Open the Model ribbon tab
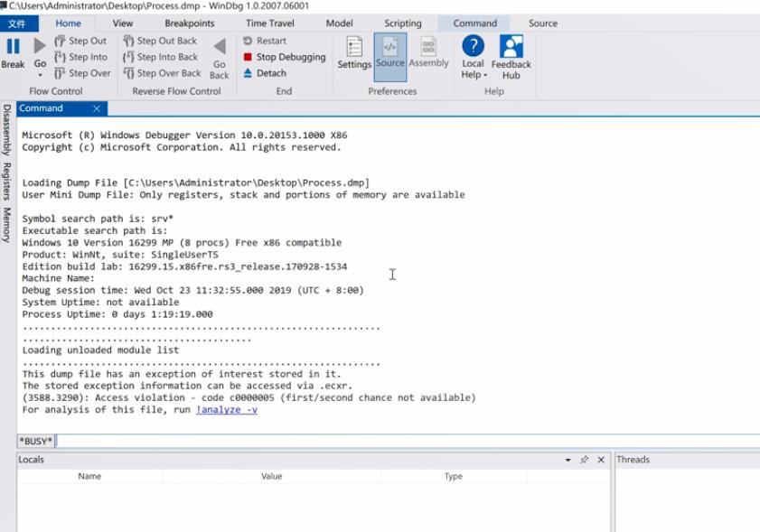 (339, 23)
